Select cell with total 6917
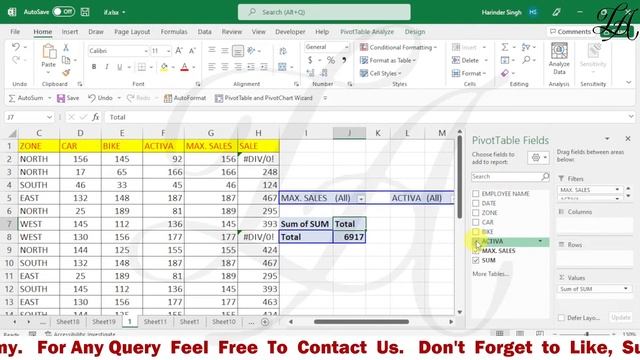The width and height of the screenshot is (640, 360). click(349, 237)
